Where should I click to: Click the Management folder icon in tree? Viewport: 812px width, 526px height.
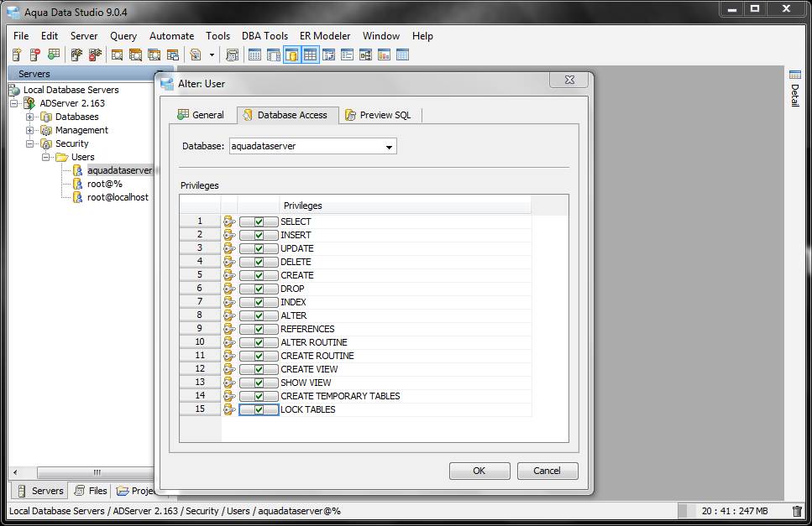[46, 130]
